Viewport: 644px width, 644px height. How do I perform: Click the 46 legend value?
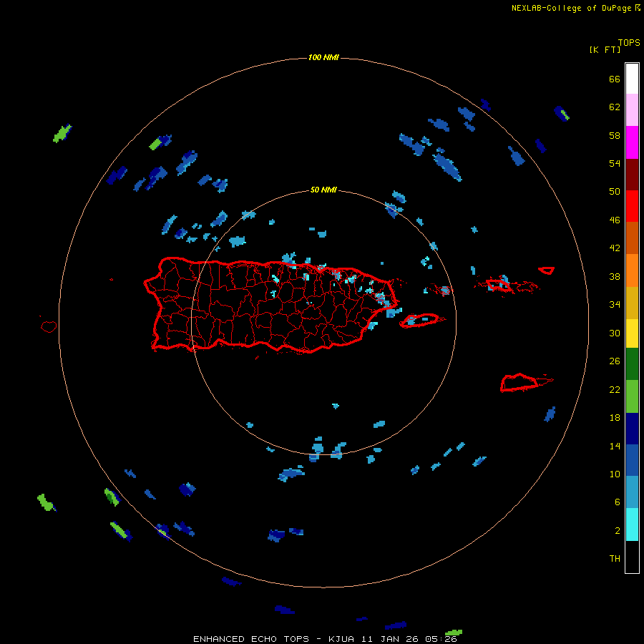[615, 220]
